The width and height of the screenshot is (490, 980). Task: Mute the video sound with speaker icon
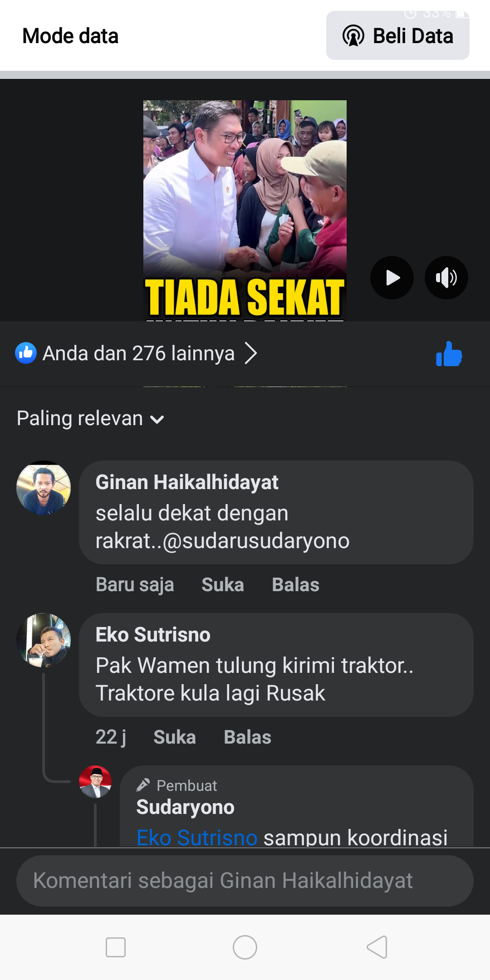click(446, 278)
